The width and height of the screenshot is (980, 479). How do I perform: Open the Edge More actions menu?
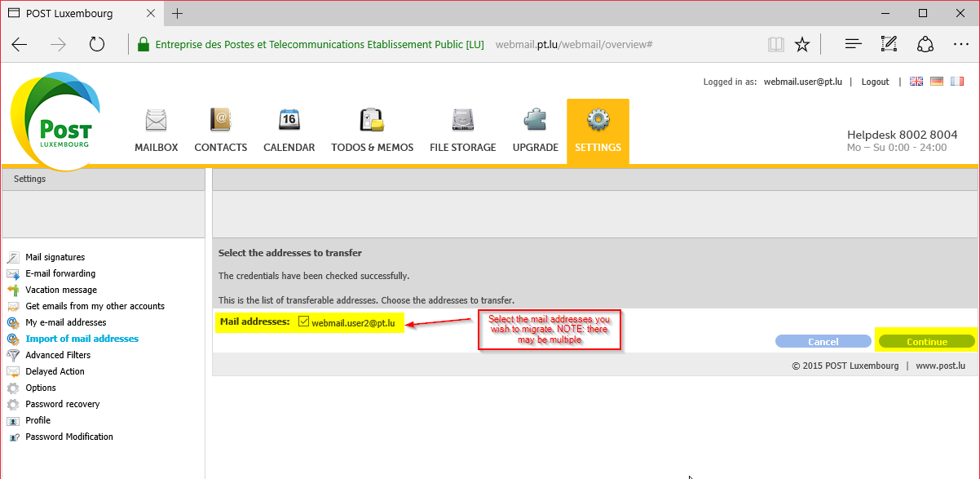click(960, 44)
